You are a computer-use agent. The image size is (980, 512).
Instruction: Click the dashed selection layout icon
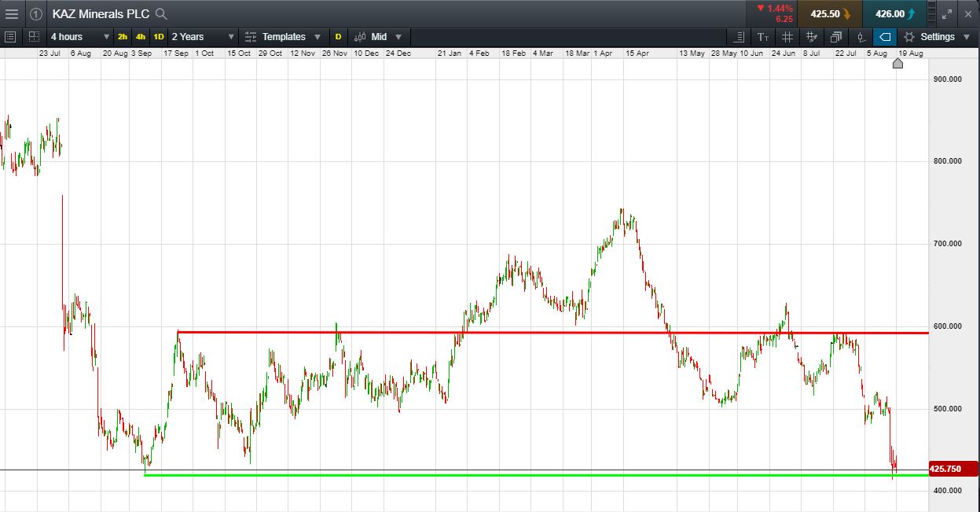pos(34,36)
